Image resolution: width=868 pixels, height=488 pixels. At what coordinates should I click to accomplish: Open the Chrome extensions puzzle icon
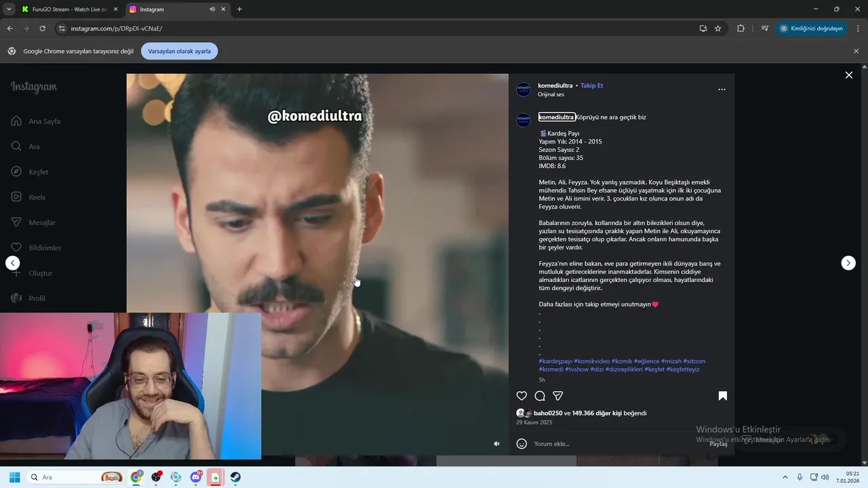coord(741,28)
